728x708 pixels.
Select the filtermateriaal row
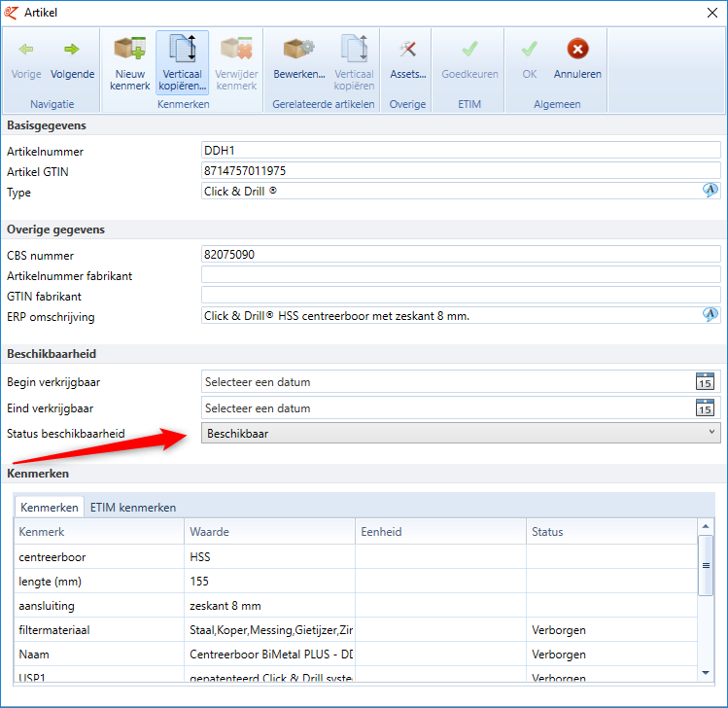[356, 629]
